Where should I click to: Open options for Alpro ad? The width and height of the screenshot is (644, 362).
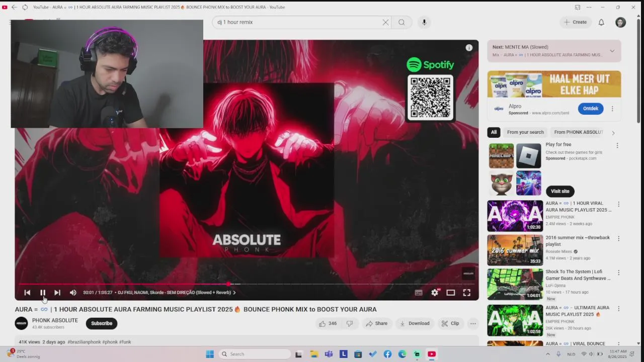(x=612, y=109)
